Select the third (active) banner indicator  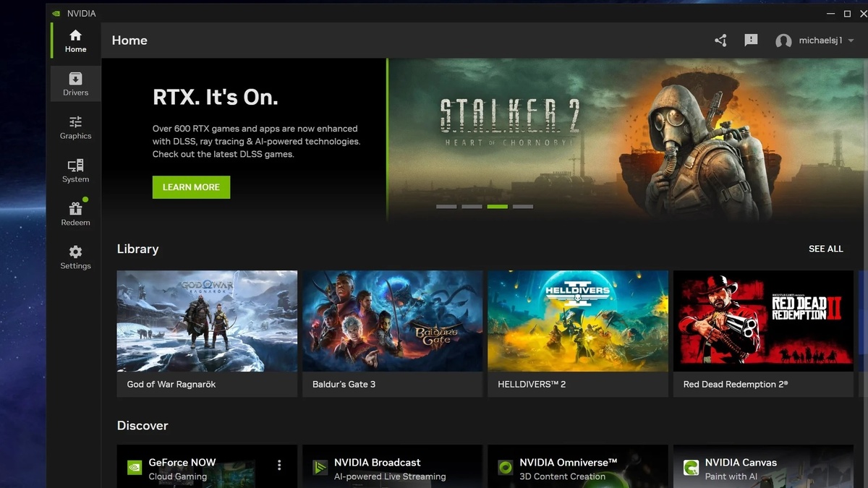click(x=497, y=207)
